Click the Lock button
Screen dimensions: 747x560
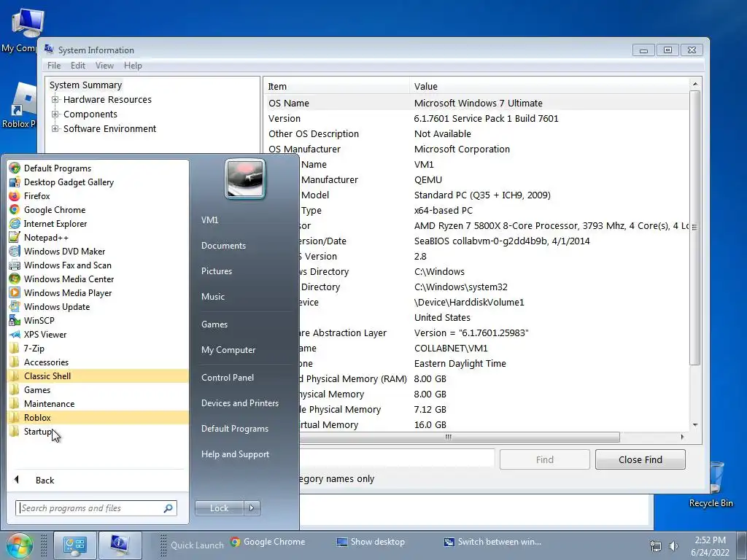(x=219, y=508)
